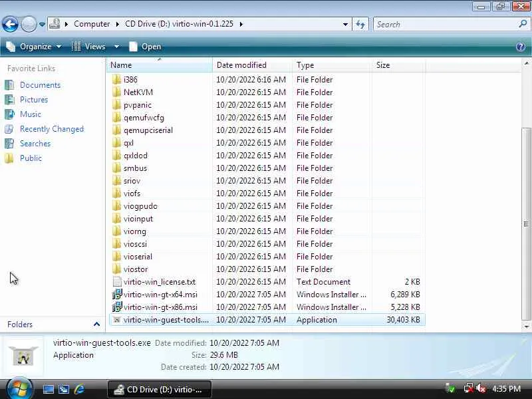Screen dimensions: 532x399
Task: Open the Views menu
Action: click(89, 47)
